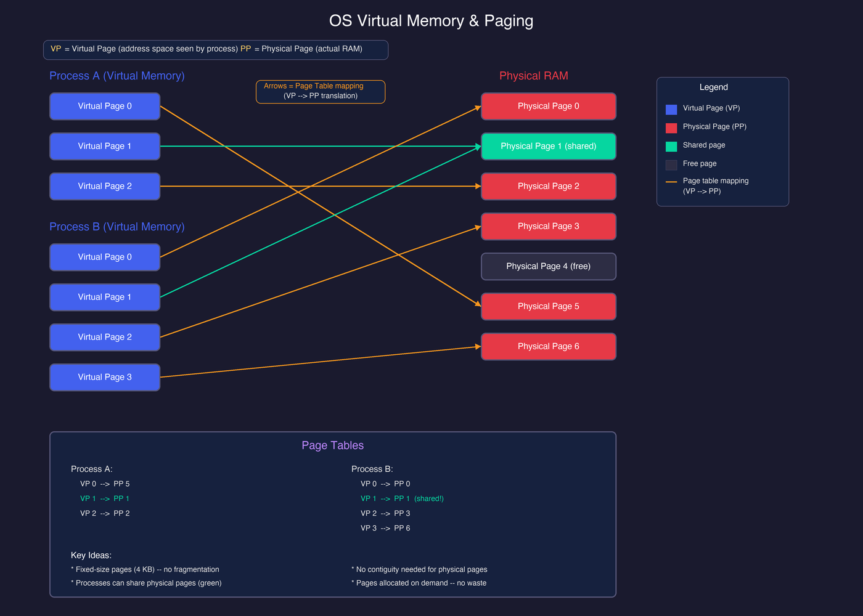Expand the Page Tables panel
This screenshot has width=863, height=616.
(333, 445)
